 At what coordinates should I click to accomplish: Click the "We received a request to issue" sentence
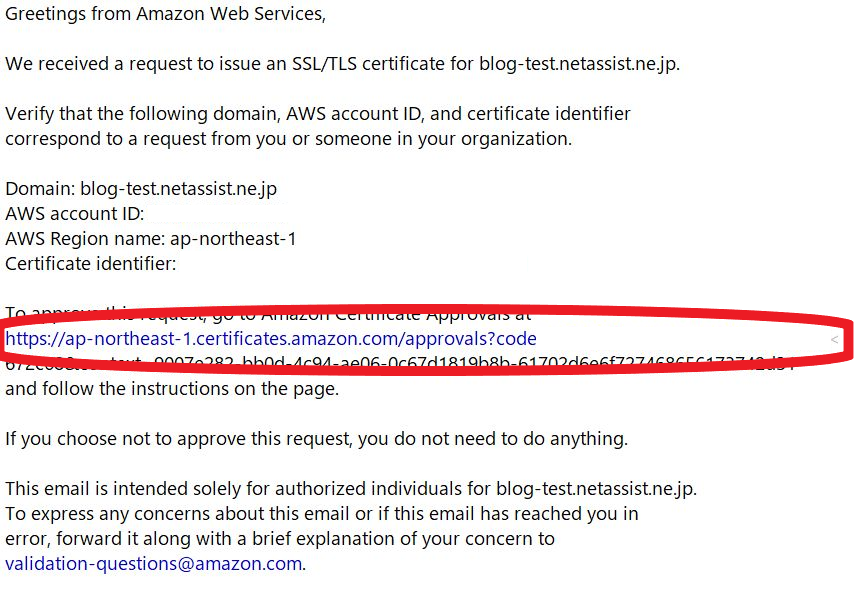tap(342, 64)
